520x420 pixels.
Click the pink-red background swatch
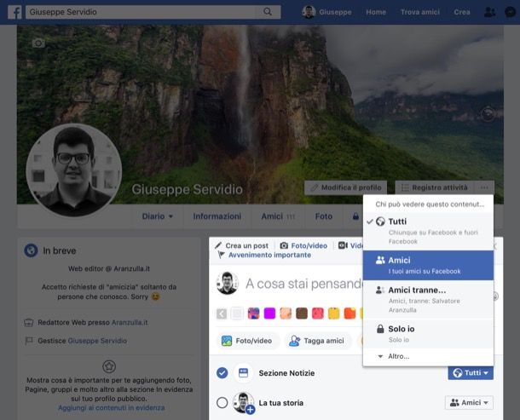click(318, 314)
